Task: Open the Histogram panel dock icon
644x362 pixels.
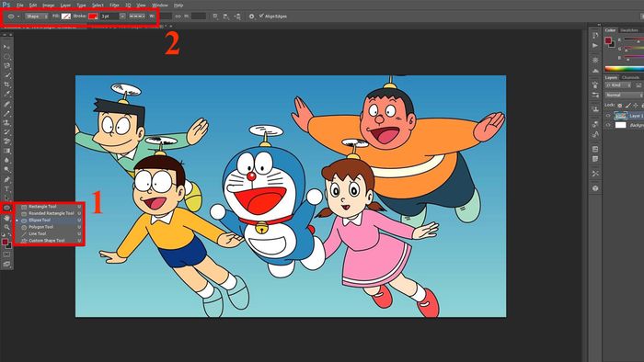Action: point(595,71)
